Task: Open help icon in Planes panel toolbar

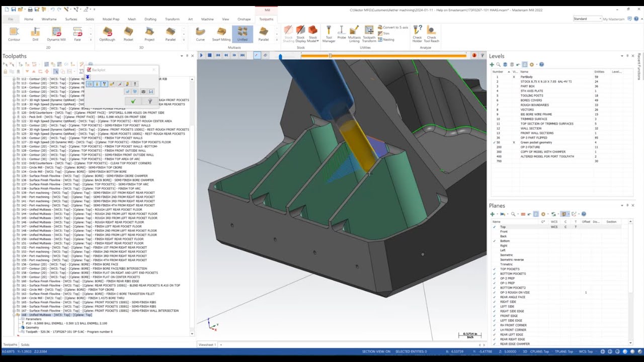Action: tap(584, 214)
